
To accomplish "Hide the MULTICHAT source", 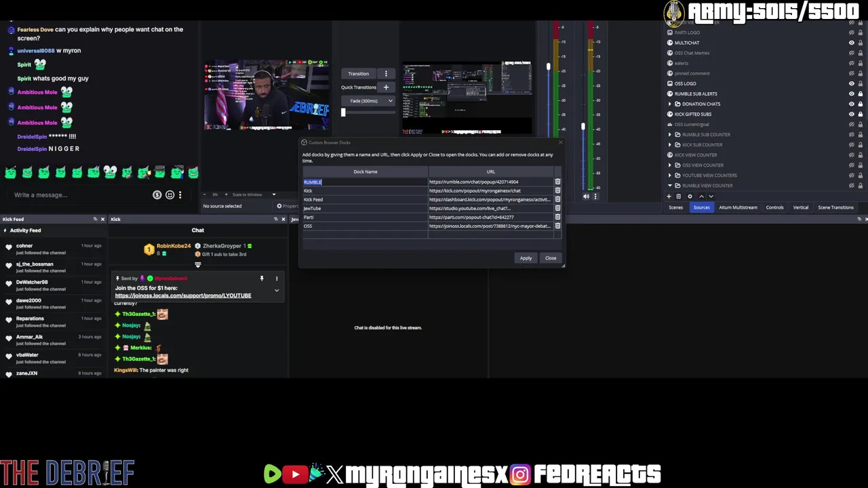I will click(852, 43).
